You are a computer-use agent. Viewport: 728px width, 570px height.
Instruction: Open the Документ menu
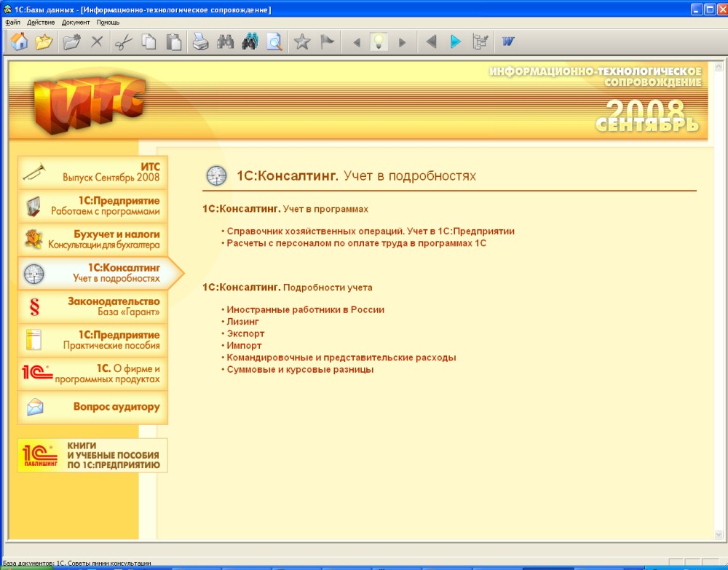[x=76, y=23]
